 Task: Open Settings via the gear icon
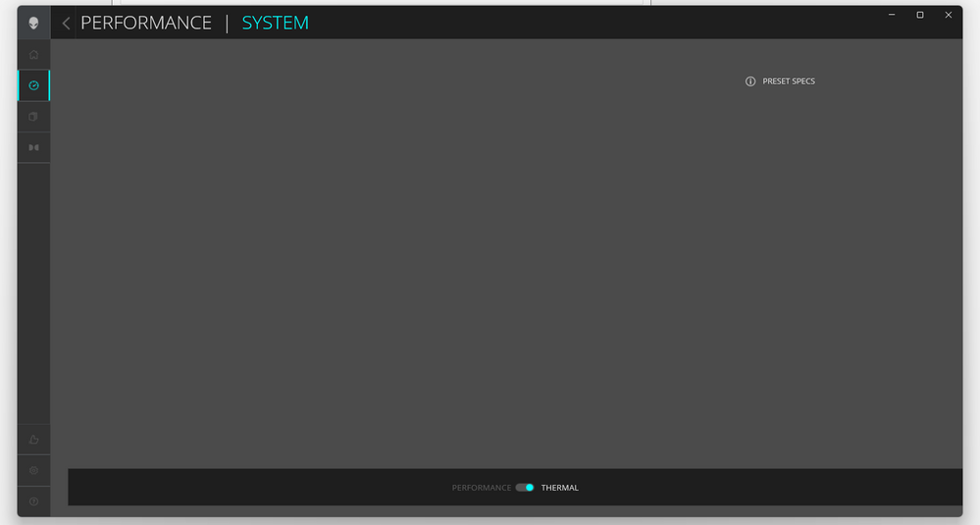click(x=33, y=470)
